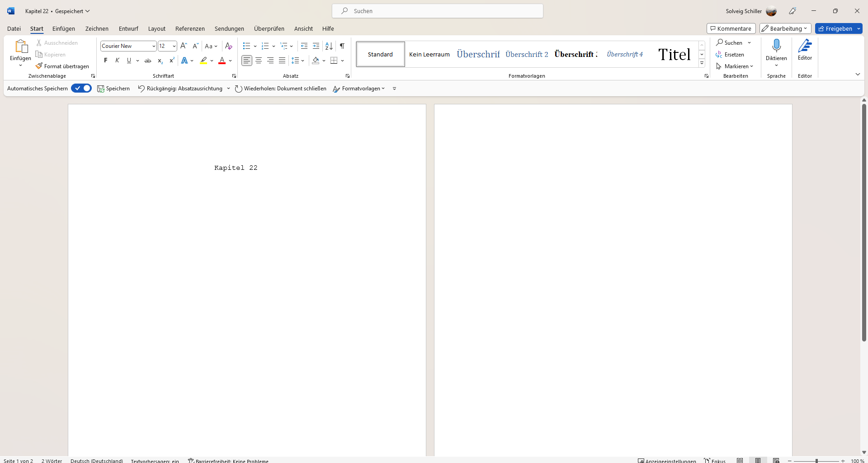Screen dimensions: 868x463
Task: Open the Editor proofing pane
Action: [805, 50]
